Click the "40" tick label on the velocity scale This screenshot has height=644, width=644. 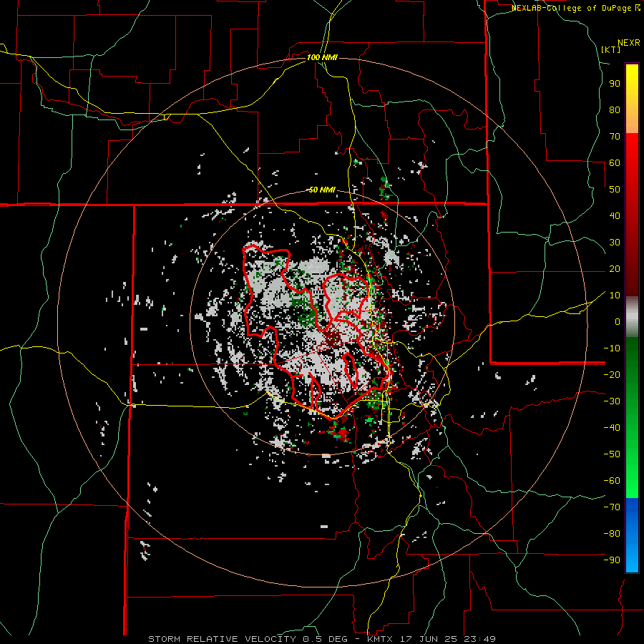click(615, 215)
